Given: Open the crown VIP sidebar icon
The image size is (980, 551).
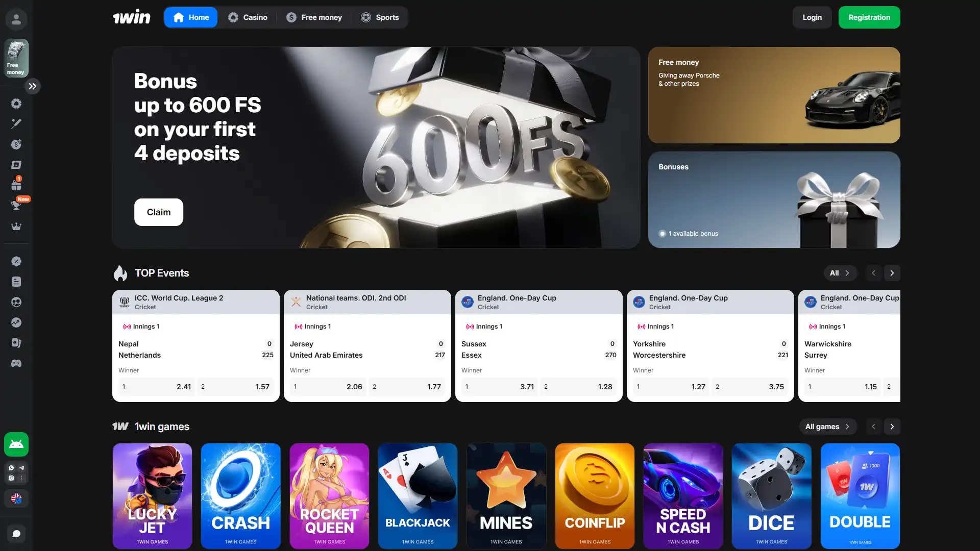Looking at the screenshot, I should coord(16,226).
